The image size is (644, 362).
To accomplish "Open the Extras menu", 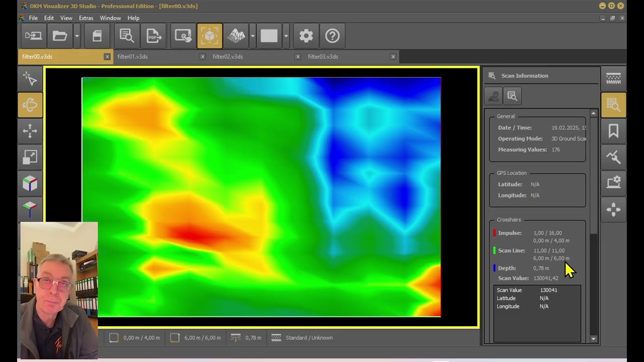I will [x=86, y=18].
